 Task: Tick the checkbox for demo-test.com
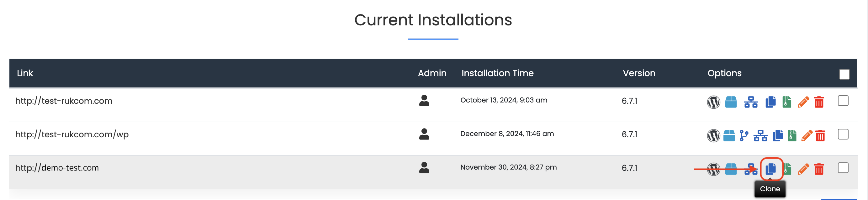843,168
